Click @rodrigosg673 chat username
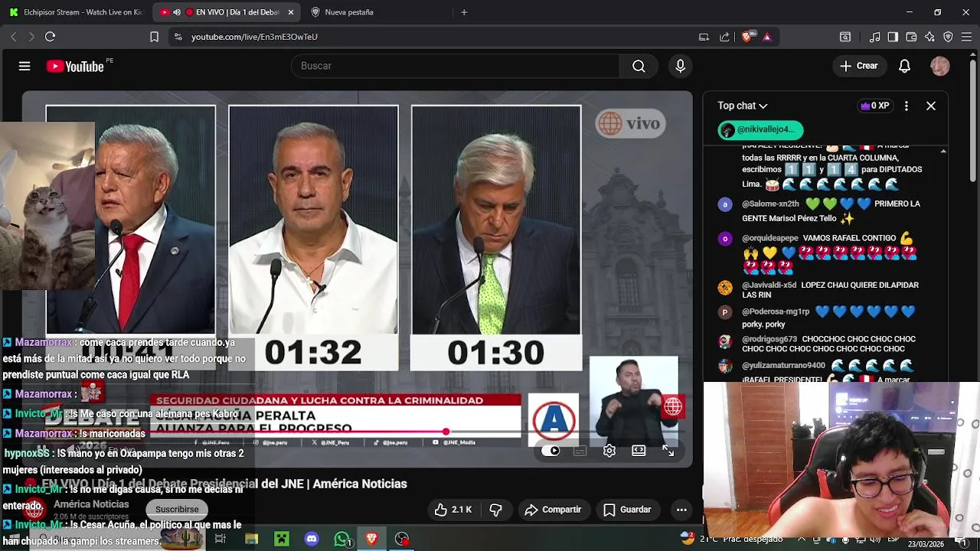980x551 pixels. click(x=769, y=339)
